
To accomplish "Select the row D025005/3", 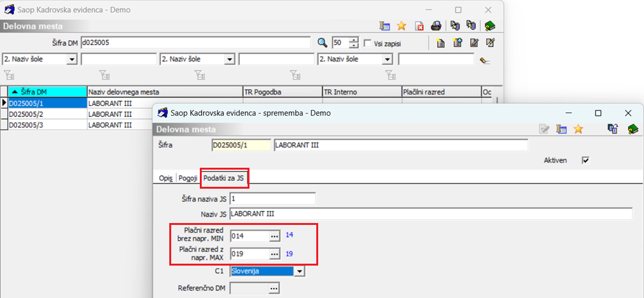I will pyautogui.click(x=48, y=125).
